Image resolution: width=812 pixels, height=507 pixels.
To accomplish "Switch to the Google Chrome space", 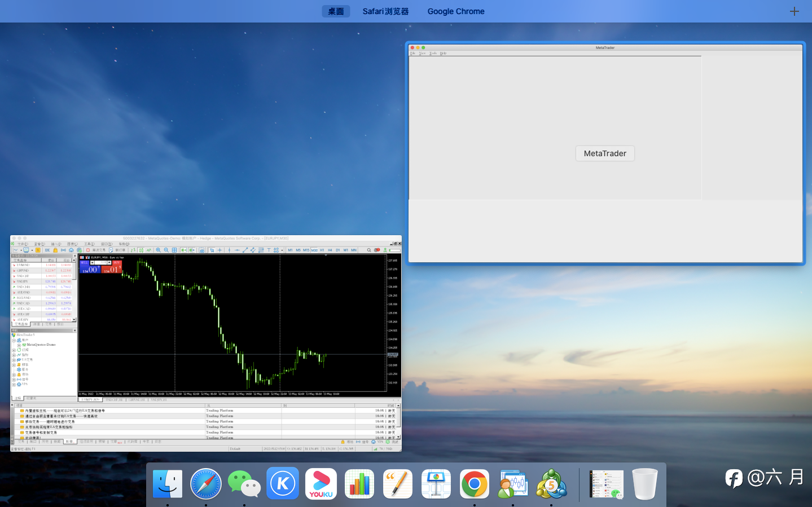I will pos(455,11).
